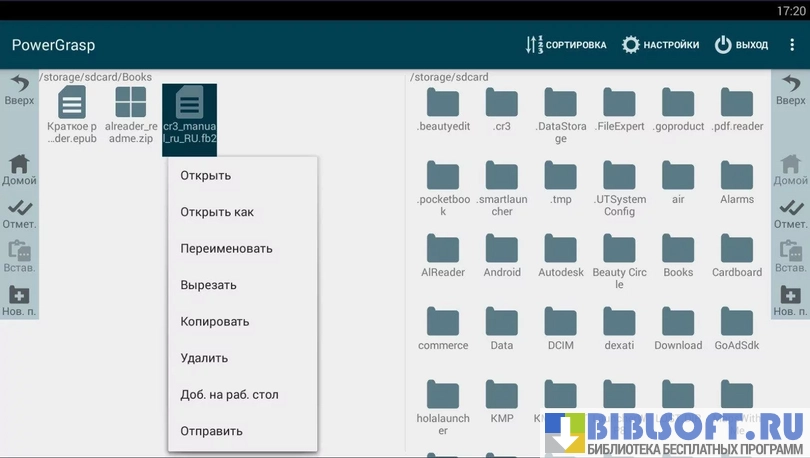The width and height of the screenshot is (810, 458).
Task: Choose Удалить from context menu
Action: pos(204,358)
